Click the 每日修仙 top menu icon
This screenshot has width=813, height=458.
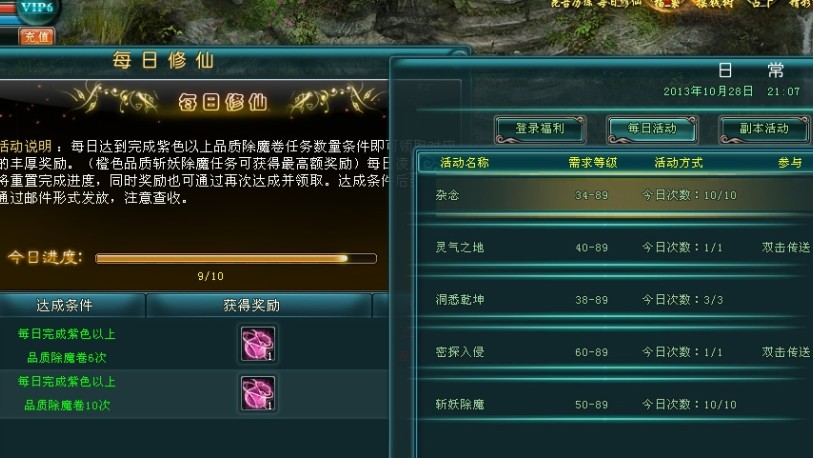pyautogui.click(x=618, y=3)
